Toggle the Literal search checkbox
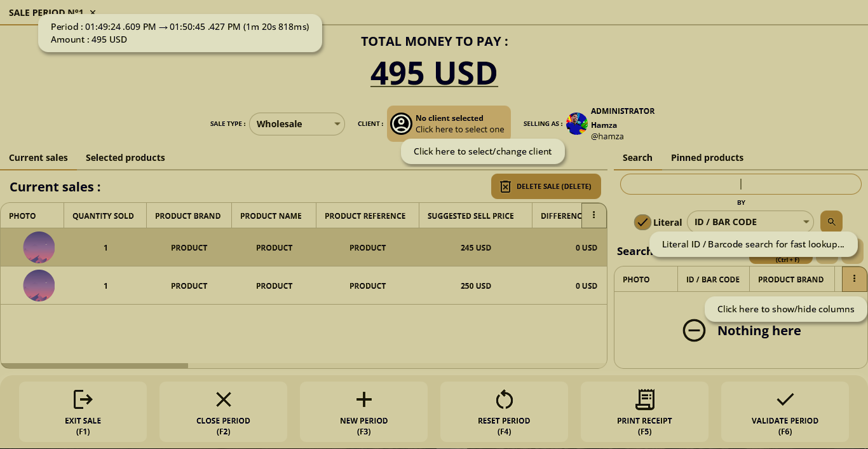The image size is (868, 449). click(x=642, y=223)
